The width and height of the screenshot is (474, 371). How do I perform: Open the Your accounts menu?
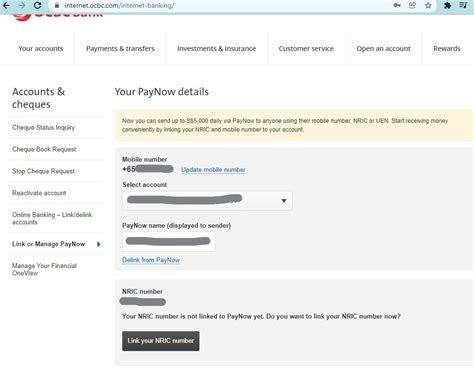click(41, 49)
